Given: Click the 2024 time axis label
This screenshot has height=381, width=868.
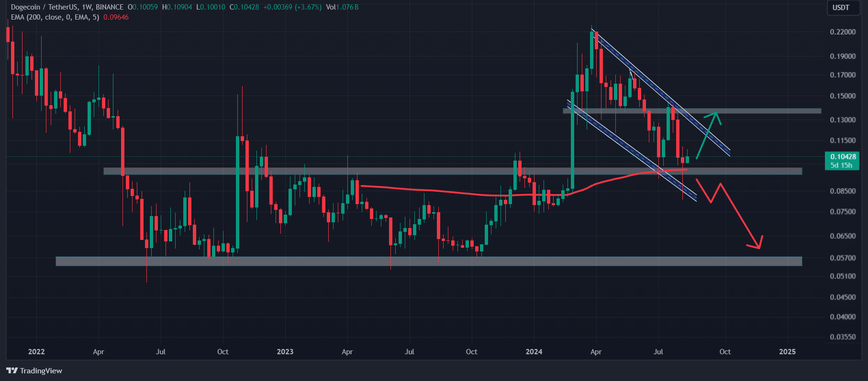Looking at the screenshot, I should click(x=534, y=352).
